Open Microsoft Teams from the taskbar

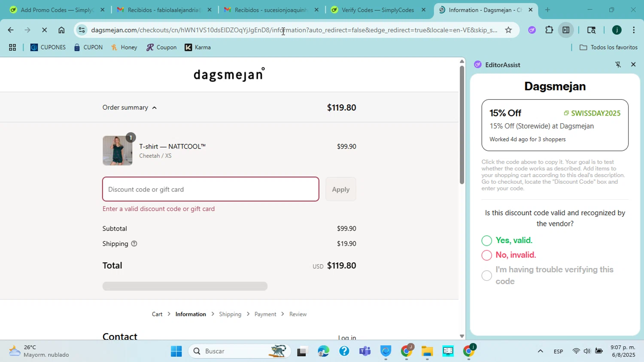tap(365, 351)
